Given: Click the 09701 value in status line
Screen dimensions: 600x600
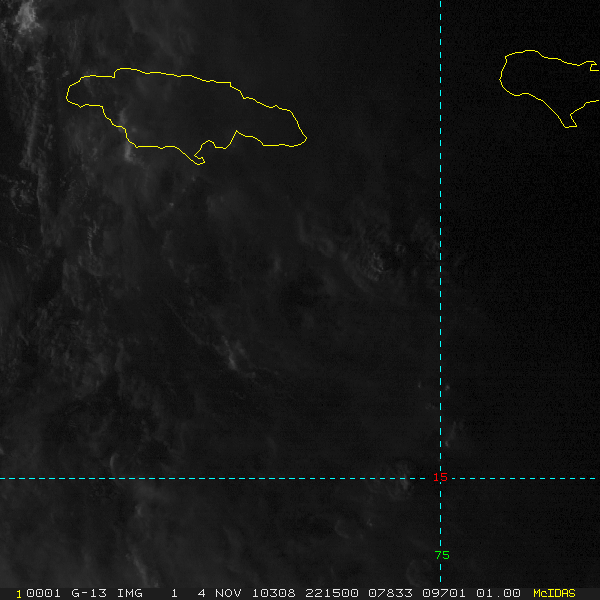Looking at the screenshot, I should click(x=446, y=593).
